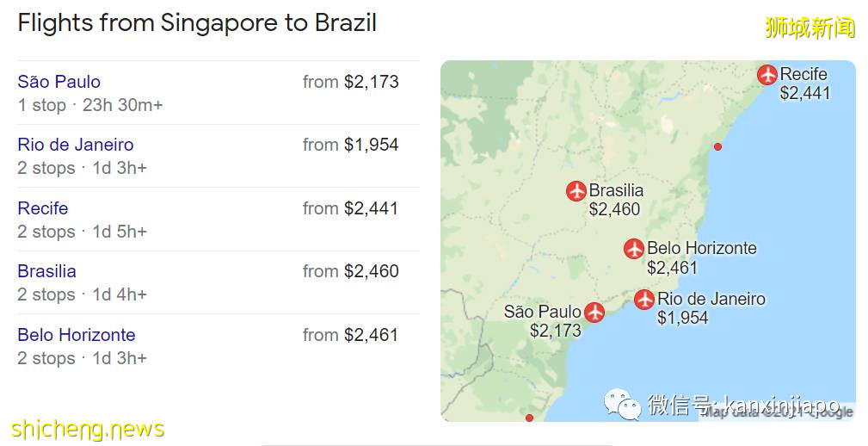The image size is (868, 446).
Task: Click the WeChat logo icon on map
Action: click(622, 402)
